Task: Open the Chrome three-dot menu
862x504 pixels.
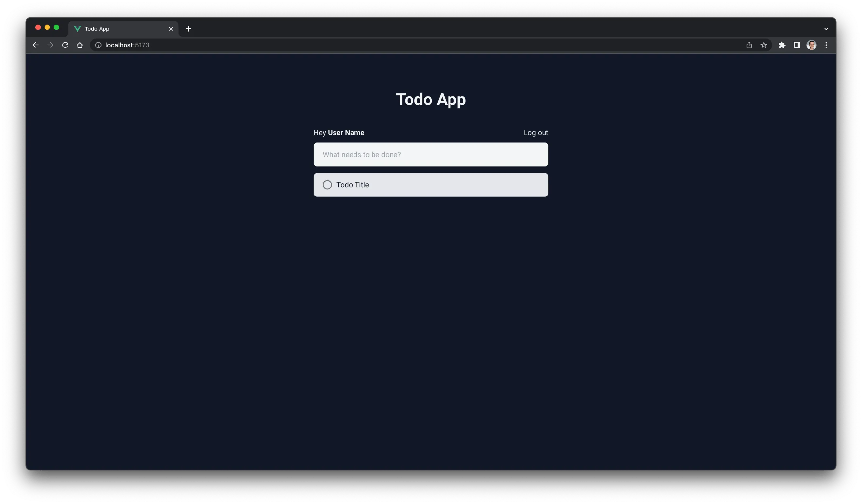Action: [x=826, y=45]
